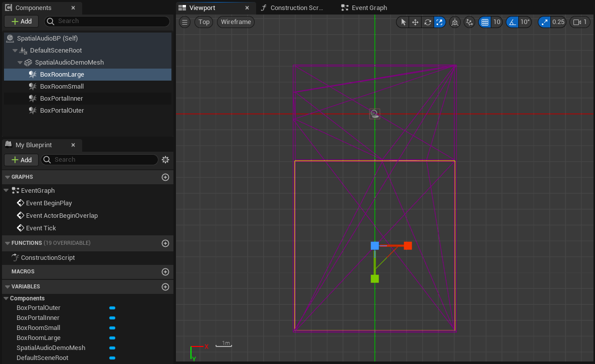The height and width of the screenshot is (364, 595).
Task: Toggle grid snapping on or off
Action: [x=485, y=22]
